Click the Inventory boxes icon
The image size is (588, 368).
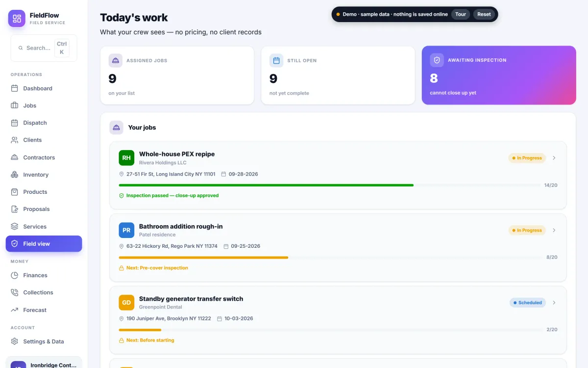tap(15, 175)
